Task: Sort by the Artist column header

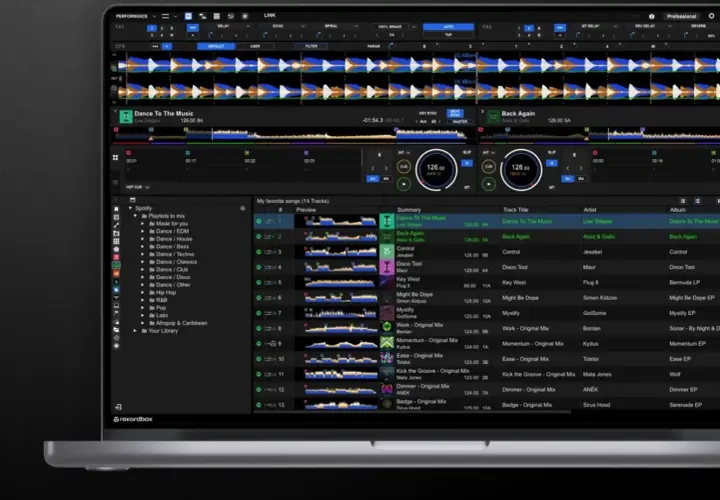Action: [x=590, y=210]
